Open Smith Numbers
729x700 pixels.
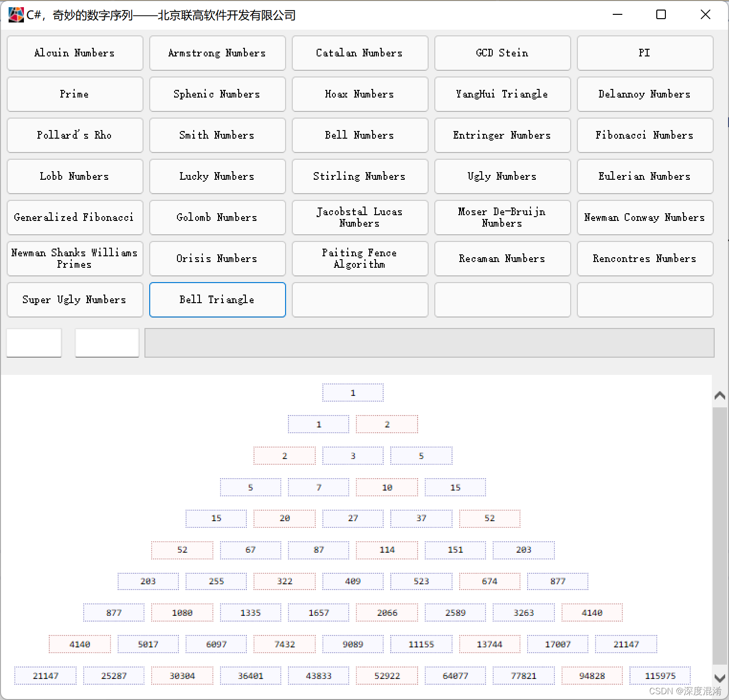[x=218, y=135]
